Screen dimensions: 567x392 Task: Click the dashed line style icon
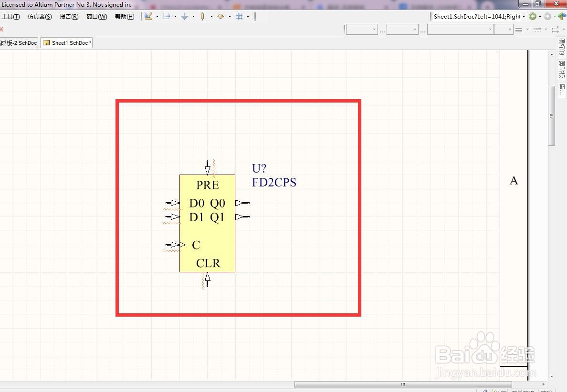[537, 29]
